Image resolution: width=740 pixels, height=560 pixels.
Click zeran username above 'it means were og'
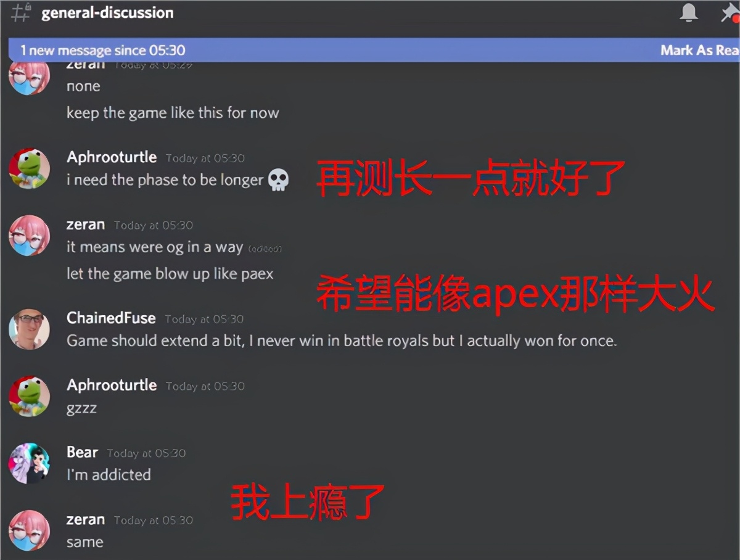point(86,225)
